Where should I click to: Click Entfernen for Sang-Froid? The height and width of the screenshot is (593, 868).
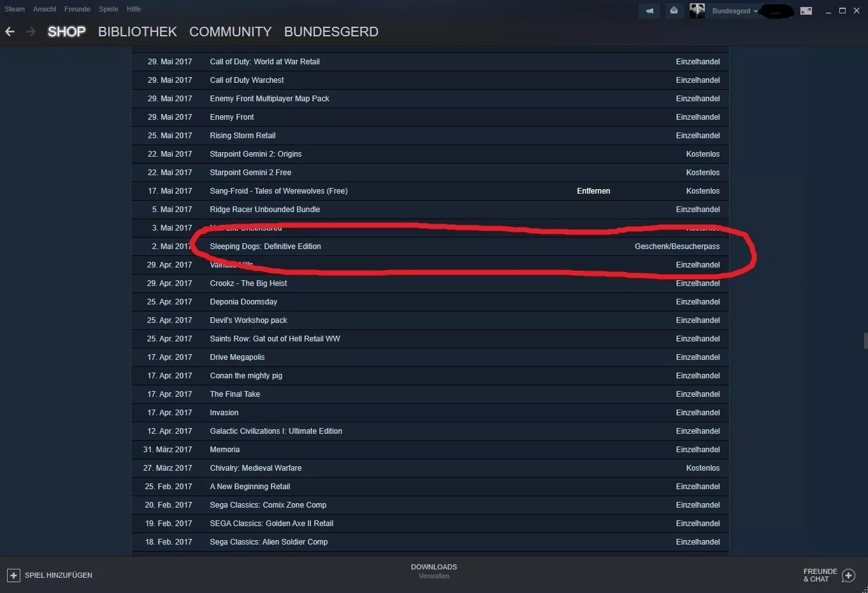pos(593,191)
